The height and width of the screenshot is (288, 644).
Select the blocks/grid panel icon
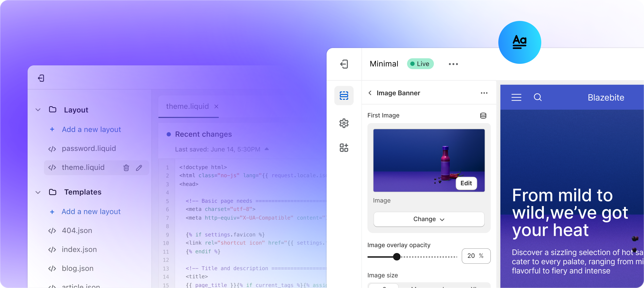click(344, 148)
